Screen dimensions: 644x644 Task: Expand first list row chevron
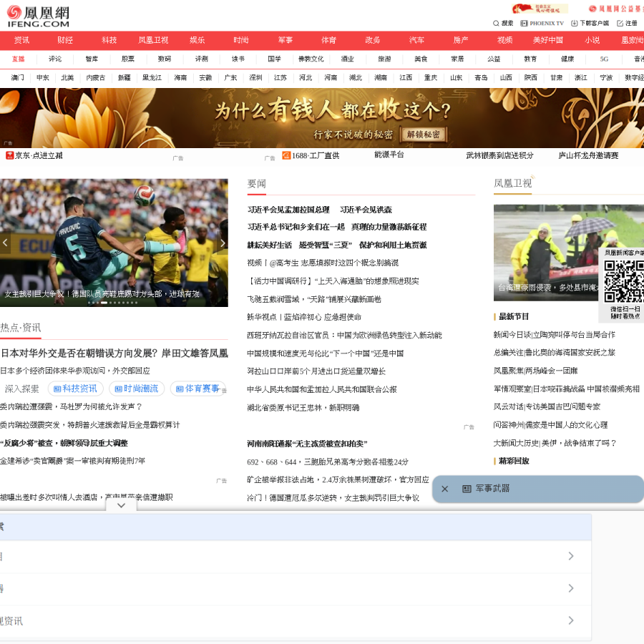tap(571, 556)
